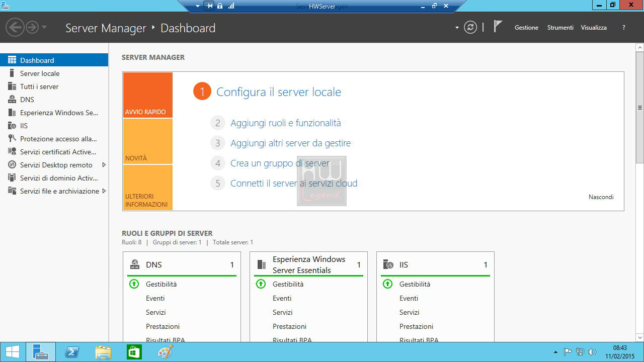644x362 pixels.
Task: Select the ULTERIORI INFORMAZIONI tab
Action: (147, 188)
